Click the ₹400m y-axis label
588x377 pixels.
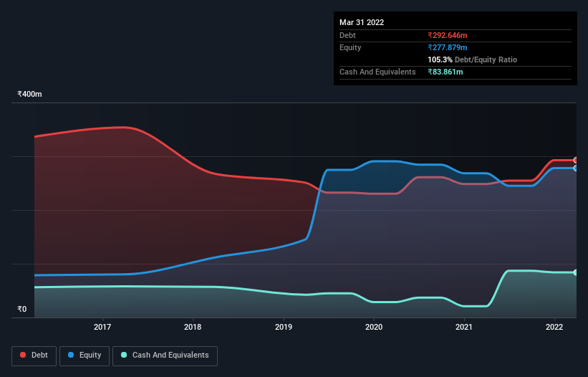coord(29,94)
